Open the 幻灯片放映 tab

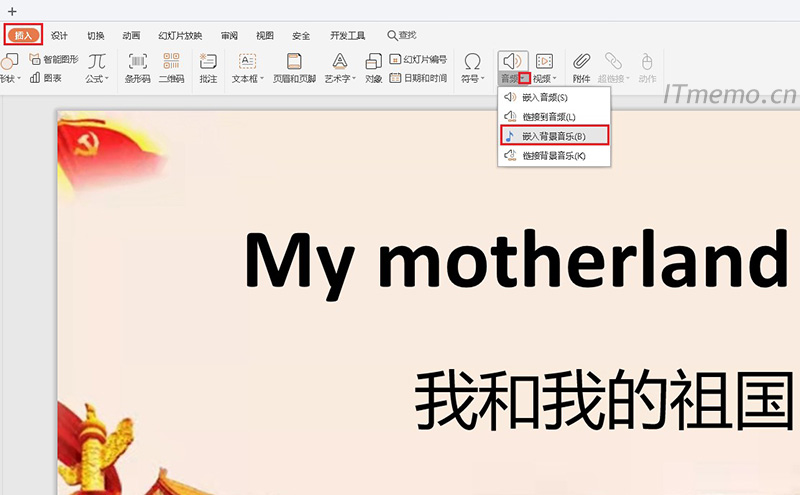(180, 35)
